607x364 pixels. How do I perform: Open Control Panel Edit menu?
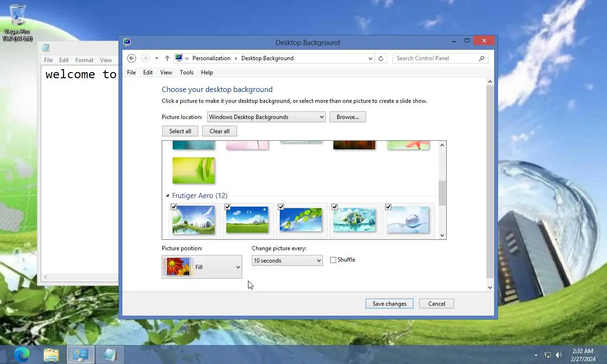[148, 73]
